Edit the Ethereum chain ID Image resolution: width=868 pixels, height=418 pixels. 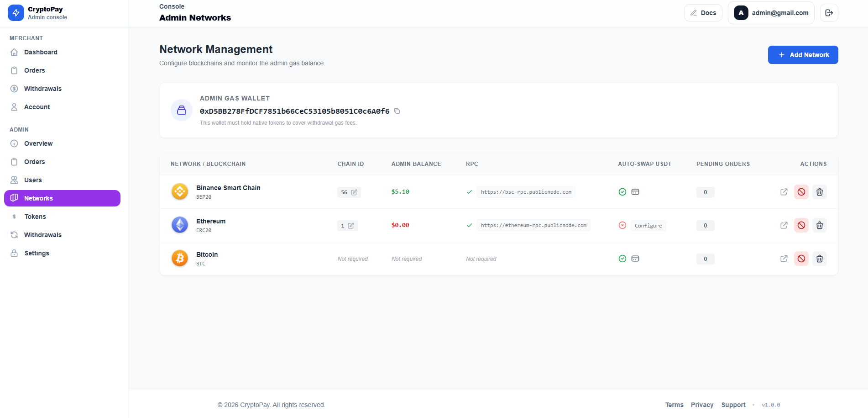(350, 226)
